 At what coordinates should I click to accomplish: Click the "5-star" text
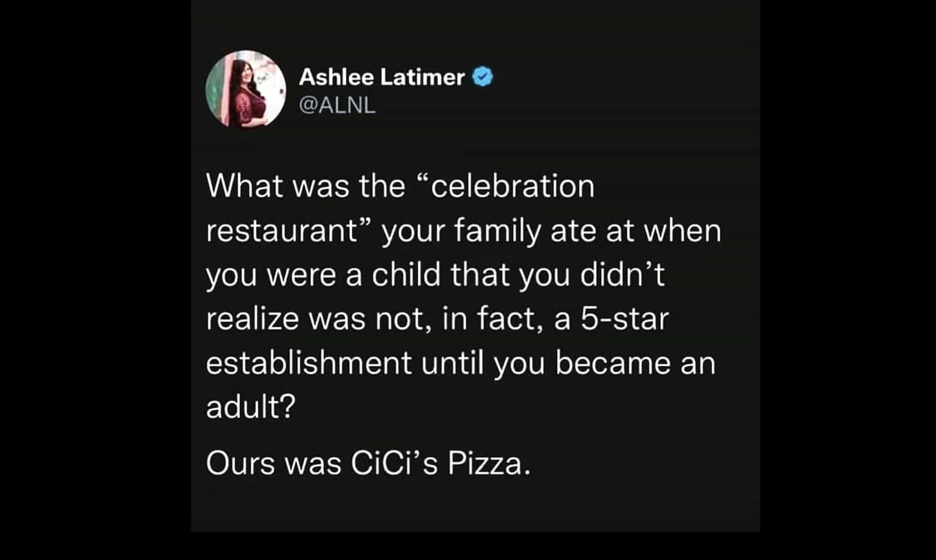tap(624, 319)
